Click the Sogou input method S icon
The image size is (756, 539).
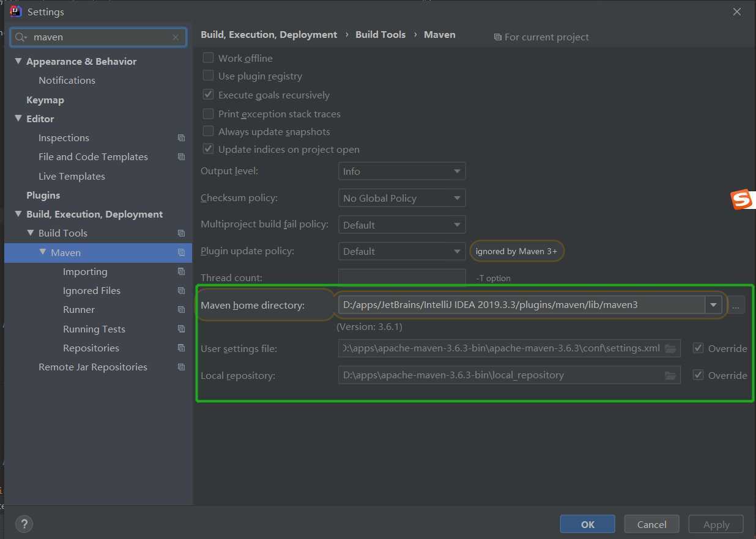[x=742, y=200]
